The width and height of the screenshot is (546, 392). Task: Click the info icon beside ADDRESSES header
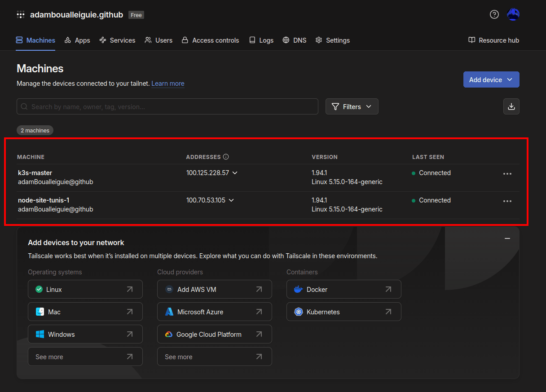tap(226, 157)
